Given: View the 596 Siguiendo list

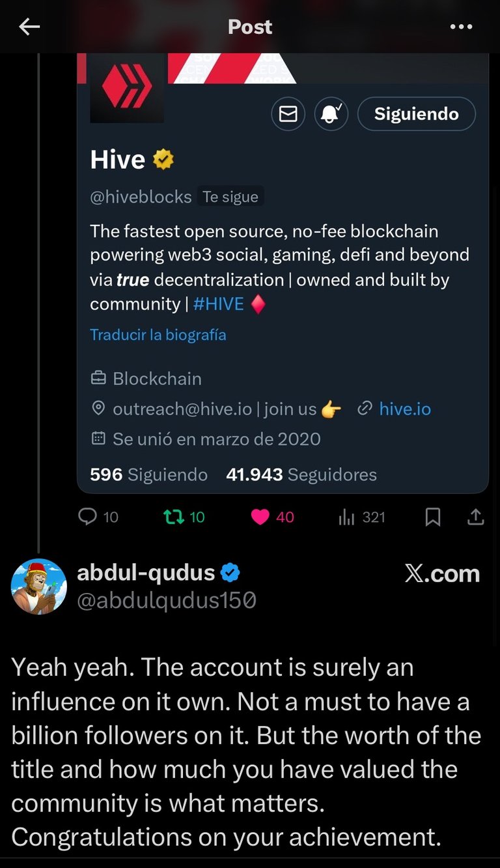Looking at the screenshot, I should click(x=148, y=474).
